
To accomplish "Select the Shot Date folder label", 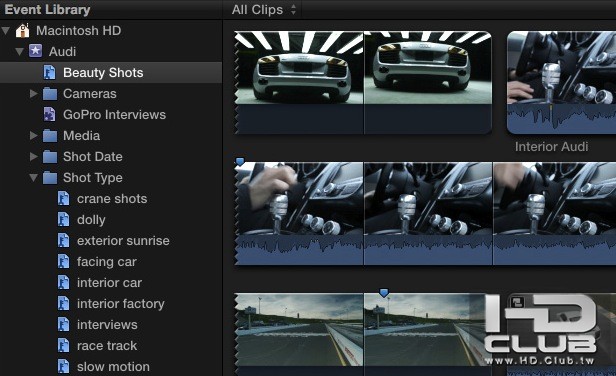I will tap(93, 156).
